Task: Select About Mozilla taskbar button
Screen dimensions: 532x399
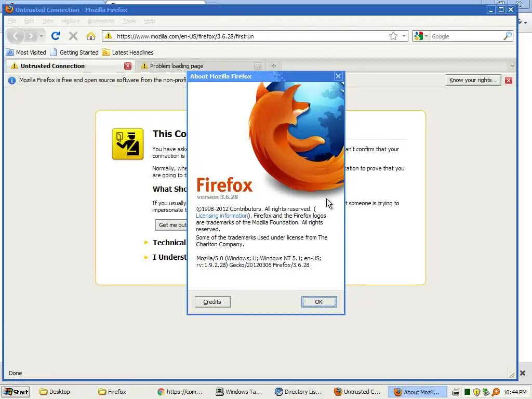Action: [417, 392]
